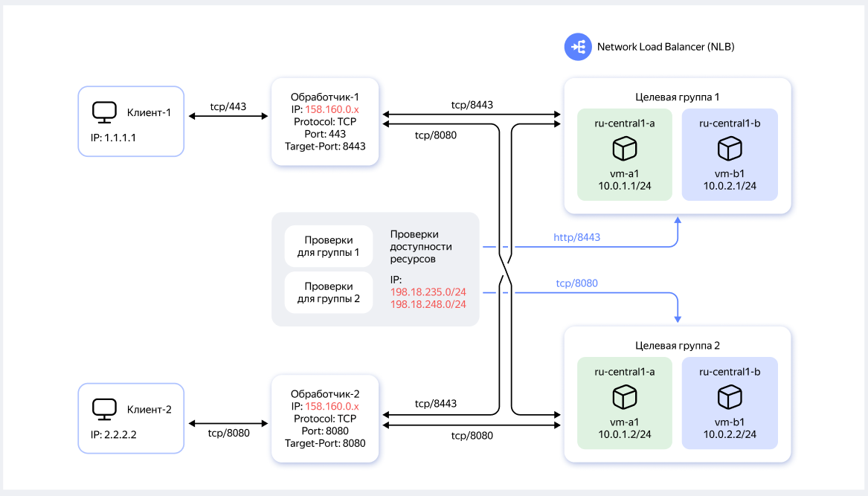Screen dimensions: 868x496
Task: Click the Целевая группа 1 heading
Action: pyautogui.click(x=678, y=97)
